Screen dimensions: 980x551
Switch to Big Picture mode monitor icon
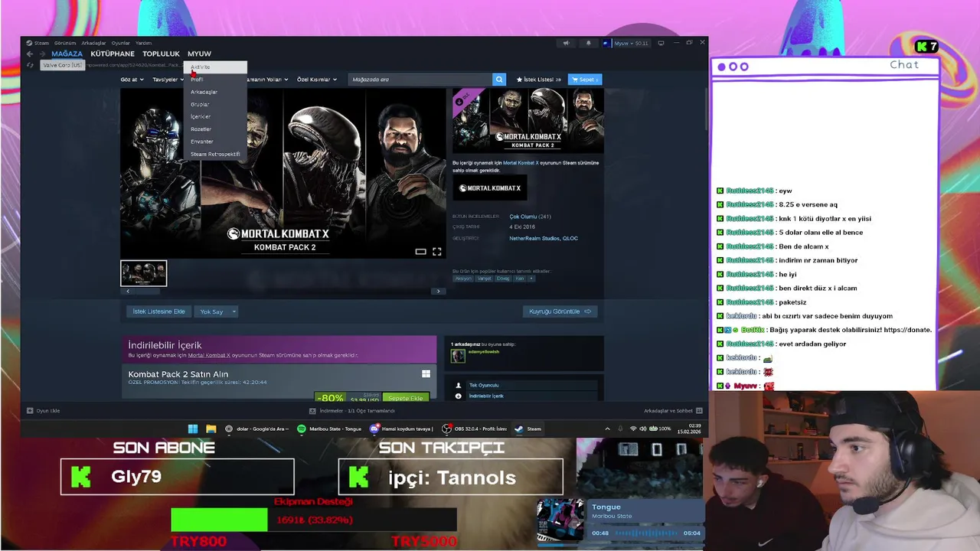pos(661,43)
